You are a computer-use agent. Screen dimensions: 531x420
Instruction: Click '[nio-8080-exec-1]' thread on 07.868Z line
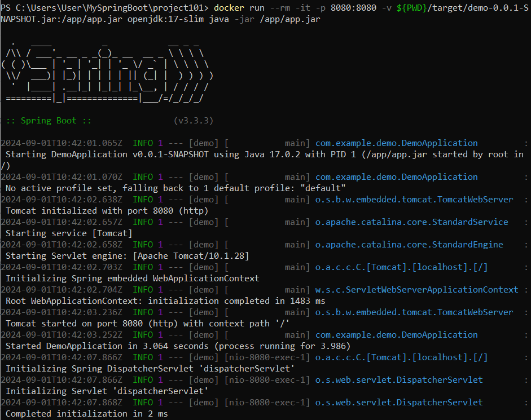(x=267, y=403)
